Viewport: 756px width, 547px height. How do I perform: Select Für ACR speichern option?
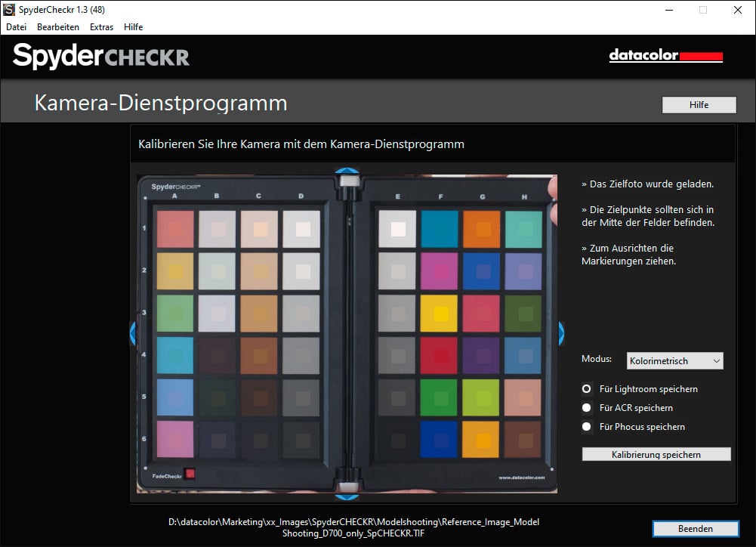[x=628, y=407]
